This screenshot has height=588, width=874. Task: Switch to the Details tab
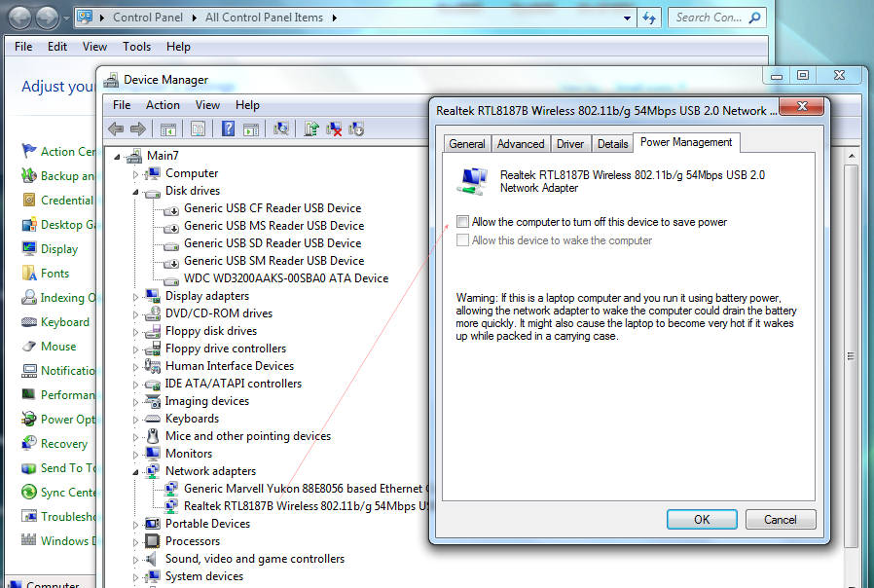click(x=612, y=144)
